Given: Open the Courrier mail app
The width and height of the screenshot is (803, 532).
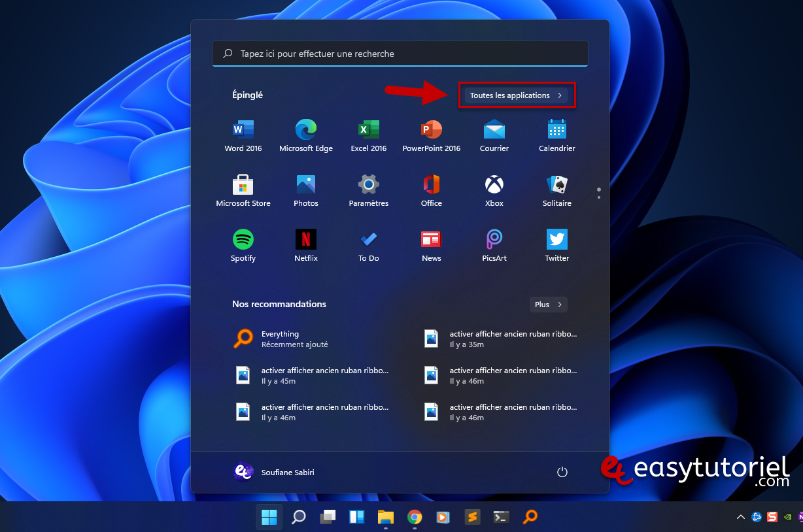Looking at the screenshot, I should point(494,136).
